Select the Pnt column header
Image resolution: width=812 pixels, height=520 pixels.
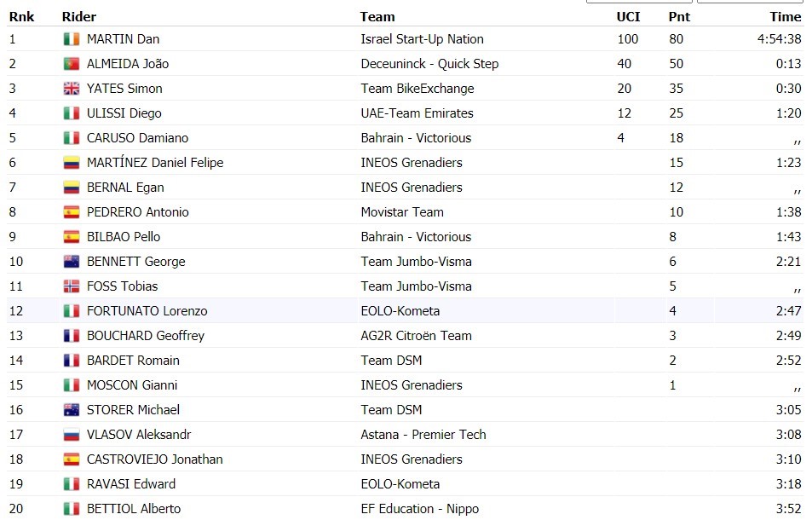(679, 17)
